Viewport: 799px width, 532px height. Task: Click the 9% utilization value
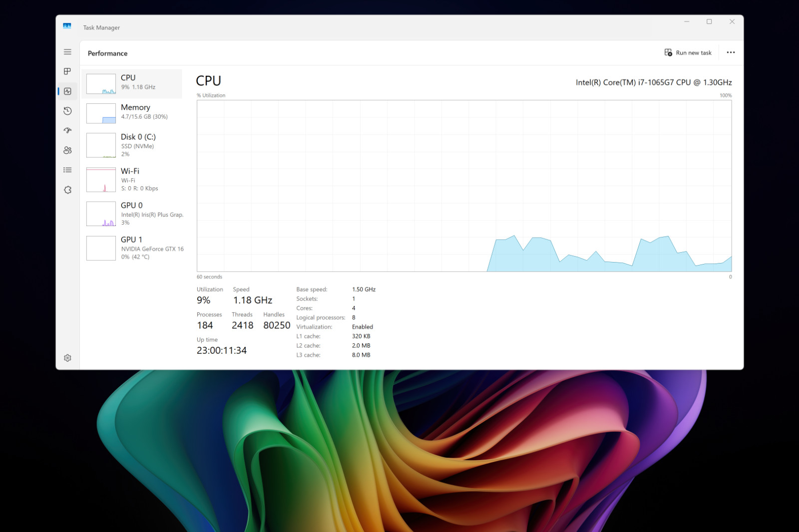[x=203, y=300]
